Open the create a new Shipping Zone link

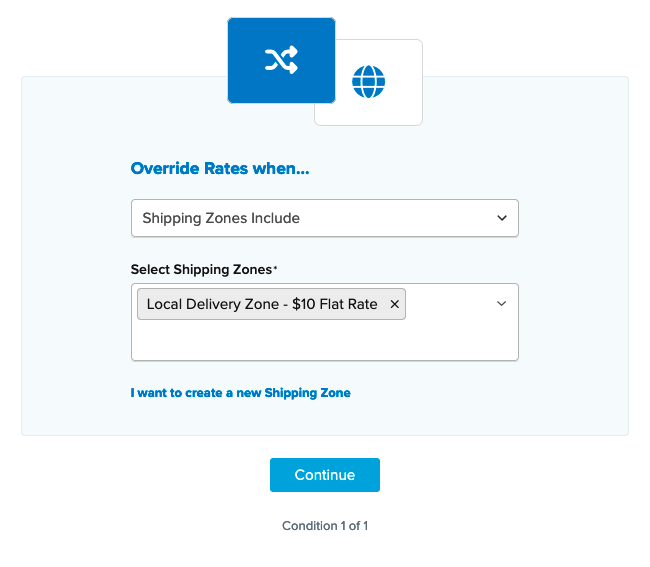[240, 393]
